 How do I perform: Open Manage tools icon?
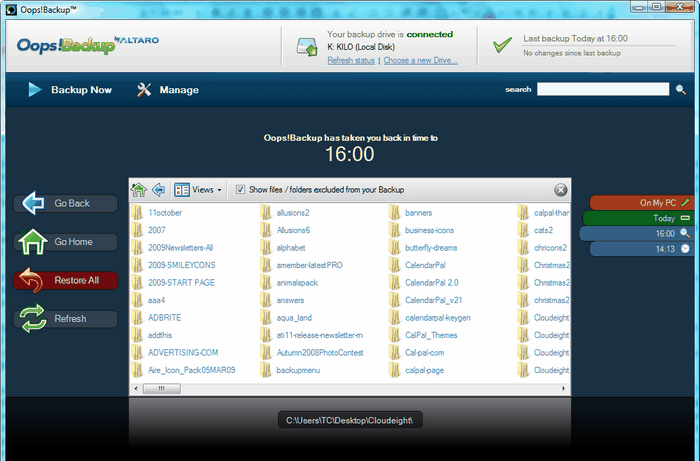(x=144, y=90)
